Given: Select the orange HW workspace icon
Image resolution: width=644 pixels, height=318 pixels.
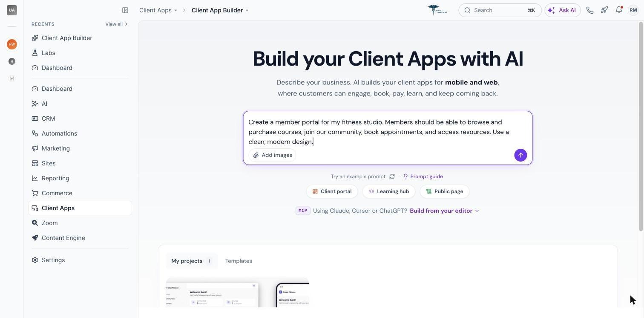Looking at the screenshot, I should point(12,44).
